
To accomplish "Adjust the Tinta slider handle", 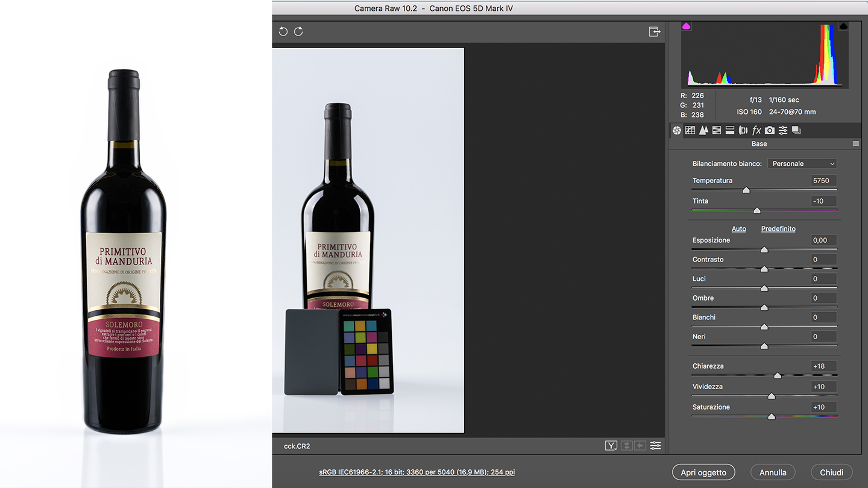I will point(757,211).
